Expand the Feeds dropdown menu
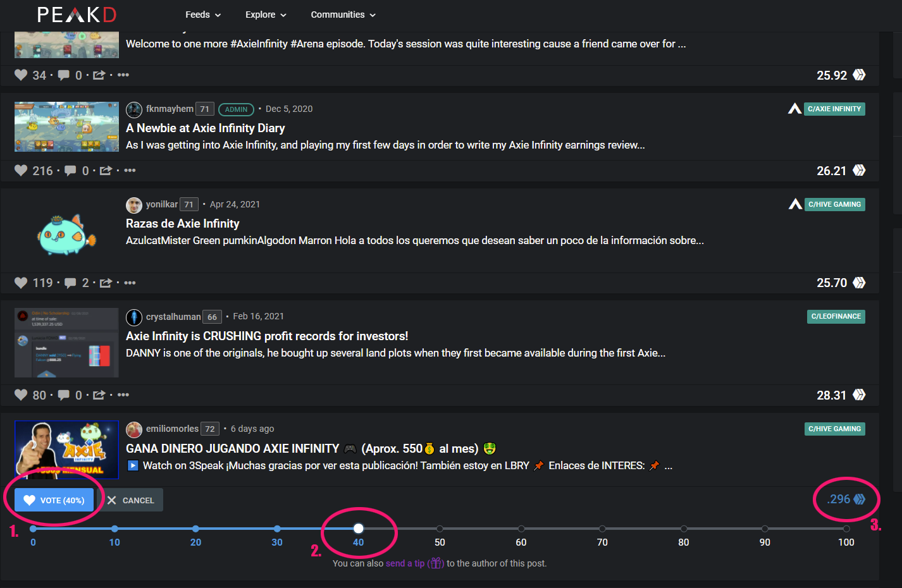902x588 pixels. [203, 15]
